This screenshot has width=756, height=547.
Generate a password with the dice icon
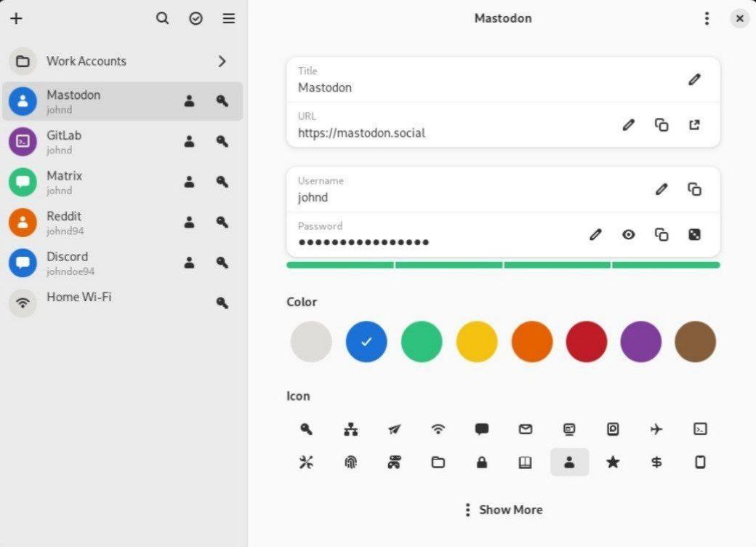click(694, 235)
